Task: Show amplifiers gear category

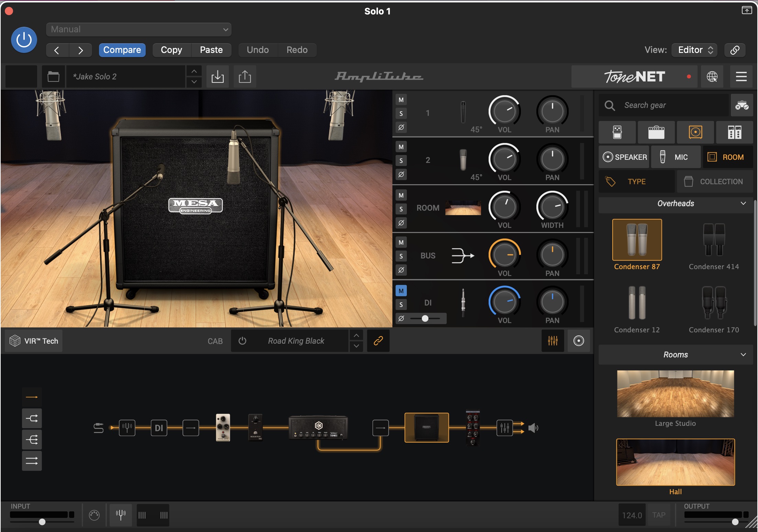Action: coord(656,132)
